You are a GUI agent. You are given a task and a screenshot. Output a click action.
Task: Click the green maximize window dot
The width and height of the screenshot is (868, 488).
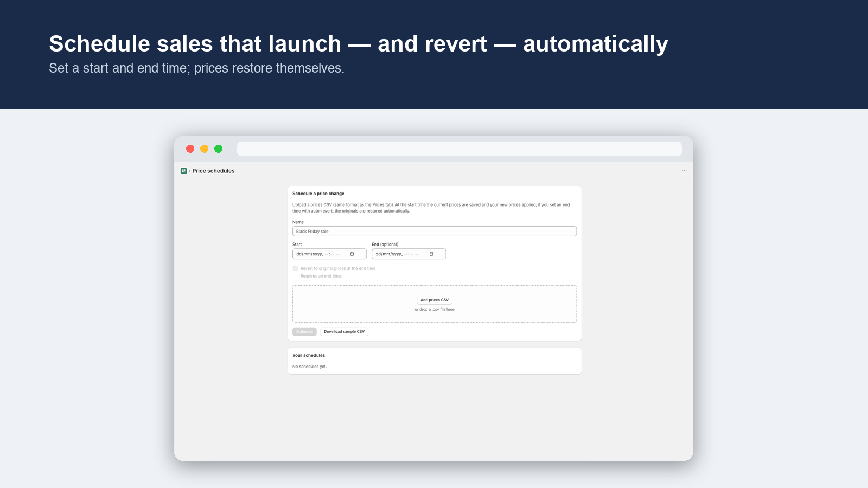(x=218, y=149)
